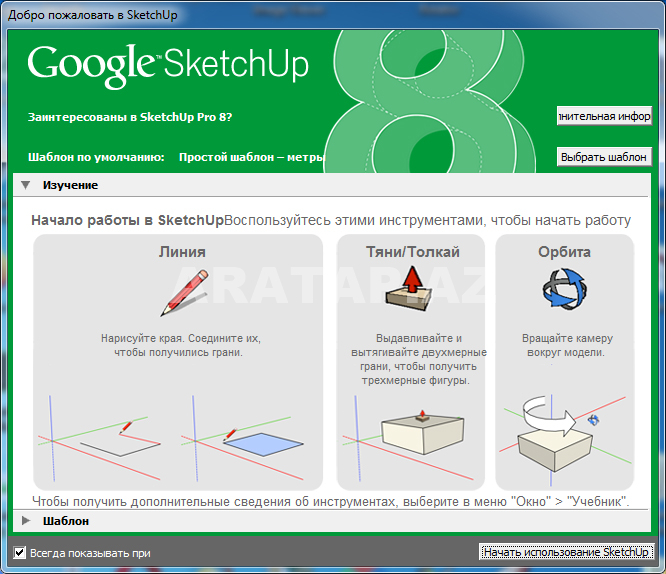This screenshot has width=666, height=574.
Task: Click the 'Линия' heading
Action: [x=181, y=252]
